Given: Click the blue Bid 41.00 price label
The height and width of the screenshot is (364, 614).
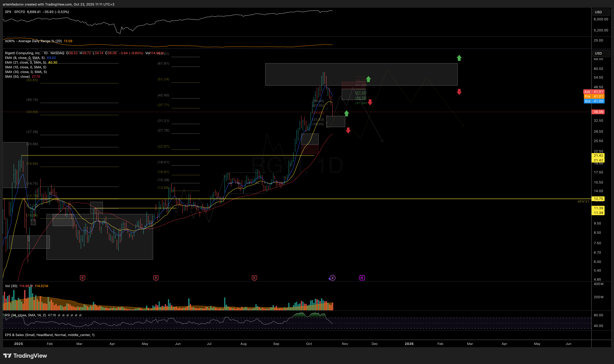Looking at the screenshot, I should 594,101.
